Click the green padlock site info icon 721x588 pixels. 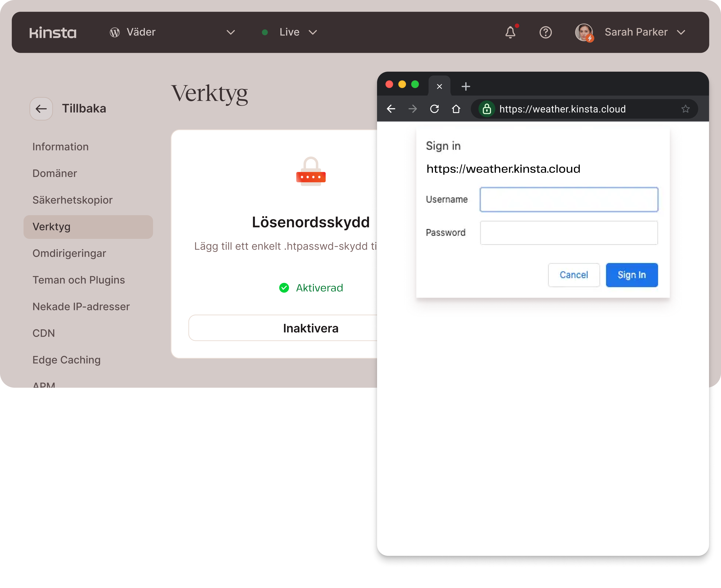487,109
